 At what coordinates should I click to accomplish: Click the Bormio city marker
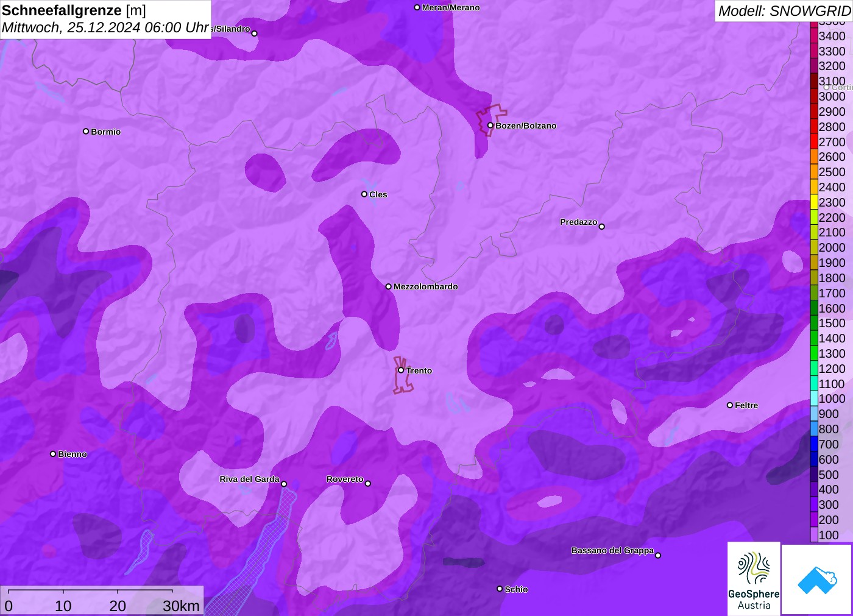coord(86,131)
